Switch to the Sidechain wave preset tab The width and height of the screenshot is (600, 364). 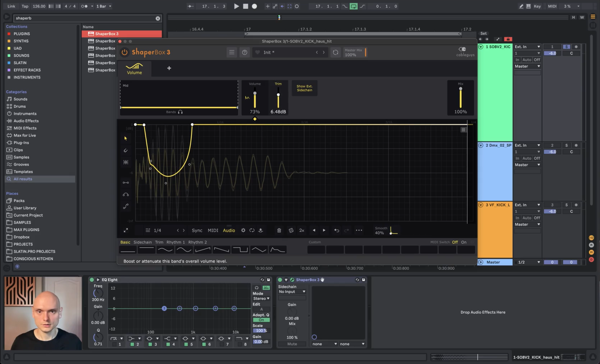pyautogui.click(x=143, y=242)
